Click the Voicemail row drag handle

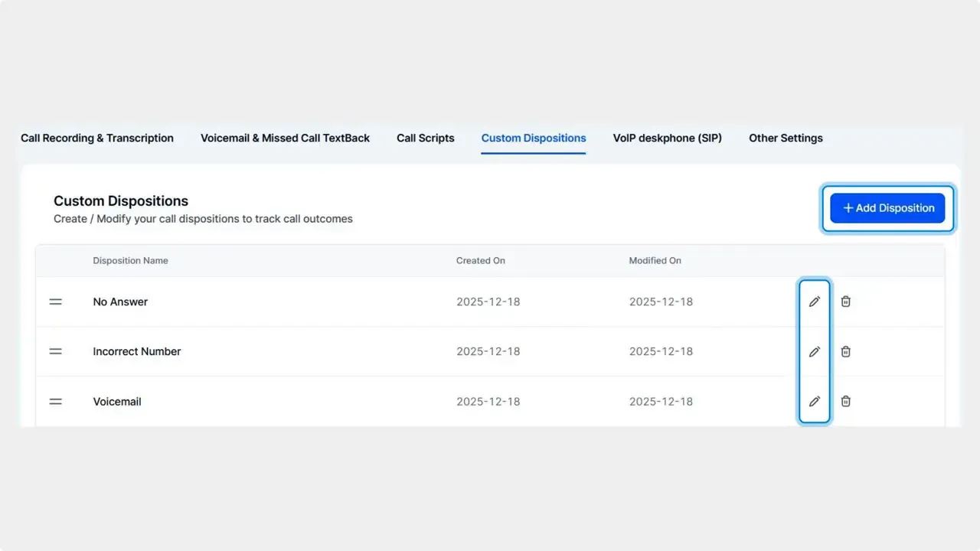pyautogui.click(x=56, y=401)
